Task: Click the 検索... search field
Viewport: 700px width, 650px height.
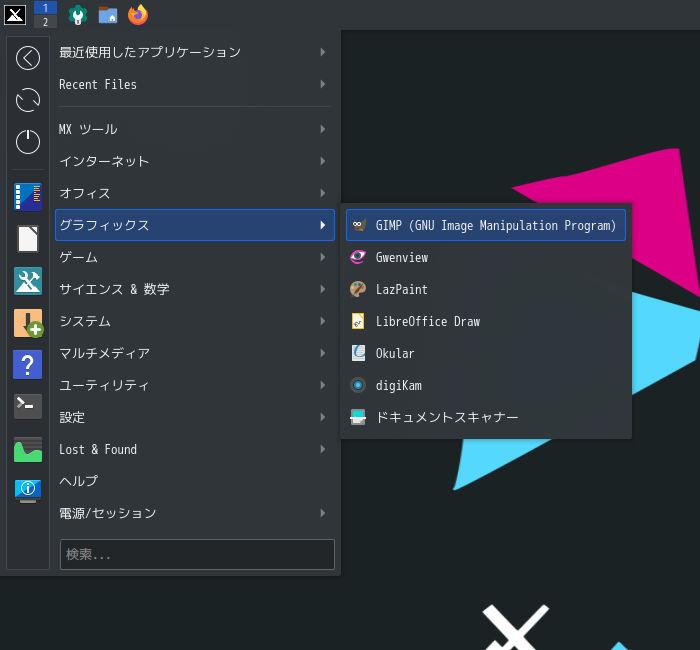Action: point(197,554)
